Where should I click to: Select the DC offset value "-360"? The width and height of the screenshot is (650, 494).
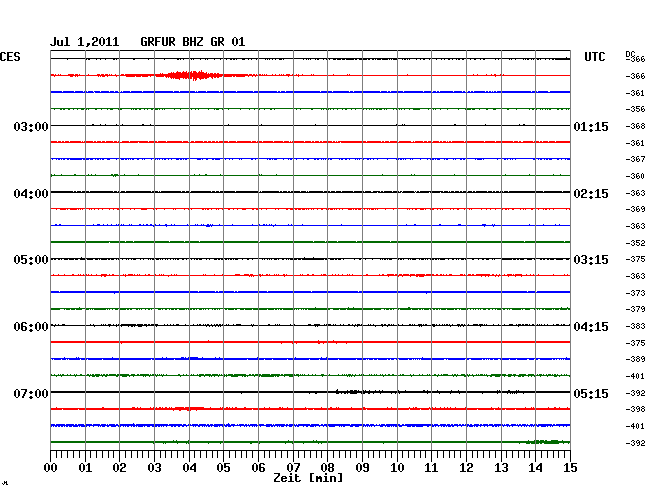pyautogui.click(x=635, y=176)
